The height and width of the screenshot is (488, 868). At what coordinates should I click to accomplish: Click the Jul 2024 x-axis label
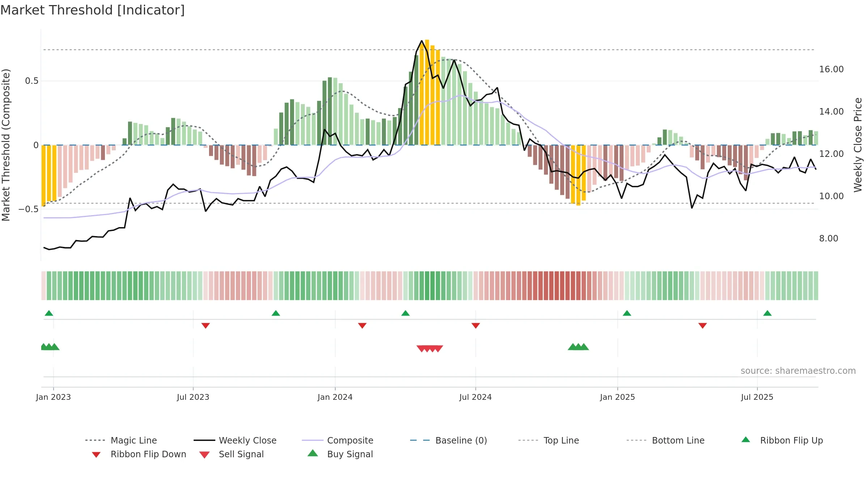click(x=476, y=397)
